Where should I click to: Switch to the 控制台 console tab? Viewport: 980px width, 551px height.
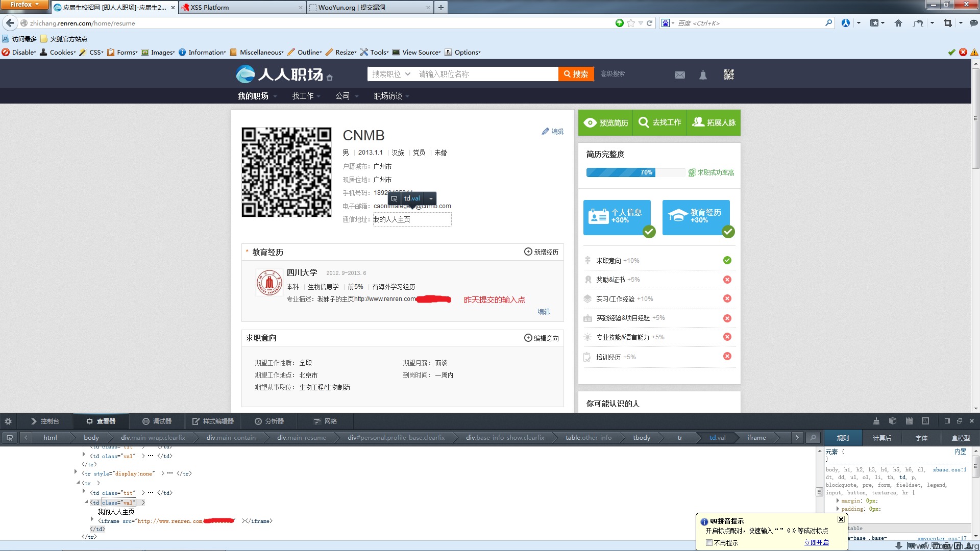point(45,421)
